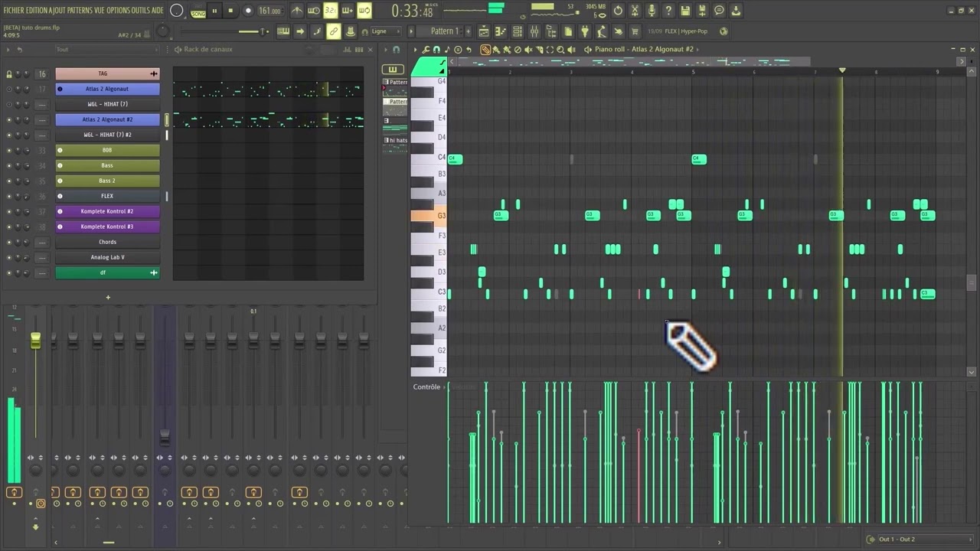
Task: Adjust the master pitch knob
Action: 163,31
